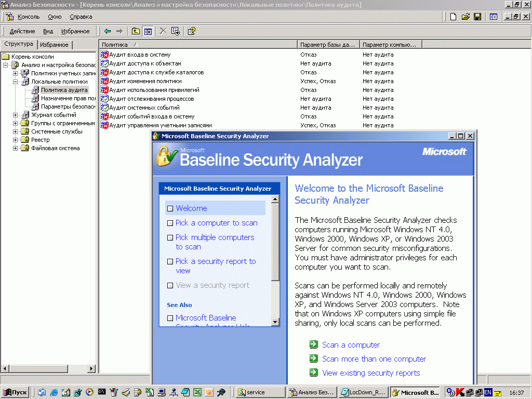The height and width of the screenshot is (399, 532).
Task: Click the Пуск (Start) button
Action: pyautogui.click(x=15, y=392)
